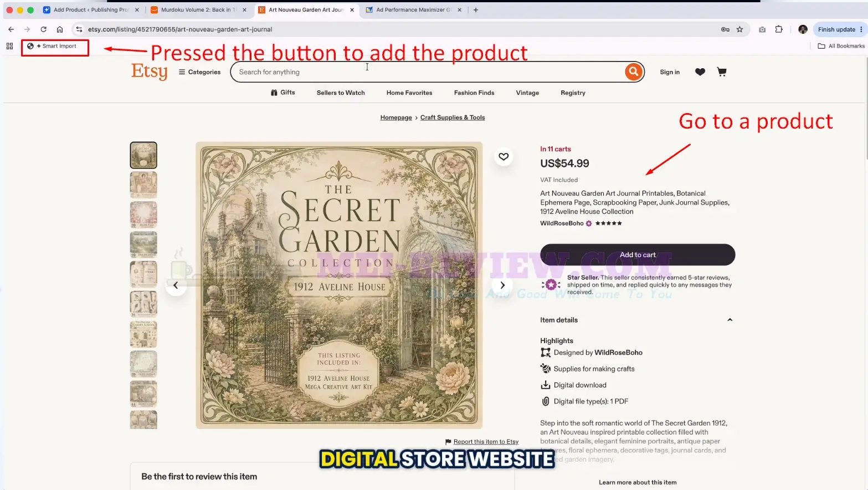Open Sellers to Watch
This screenshot has width=868, height=490.
click(x=341, y=93)
